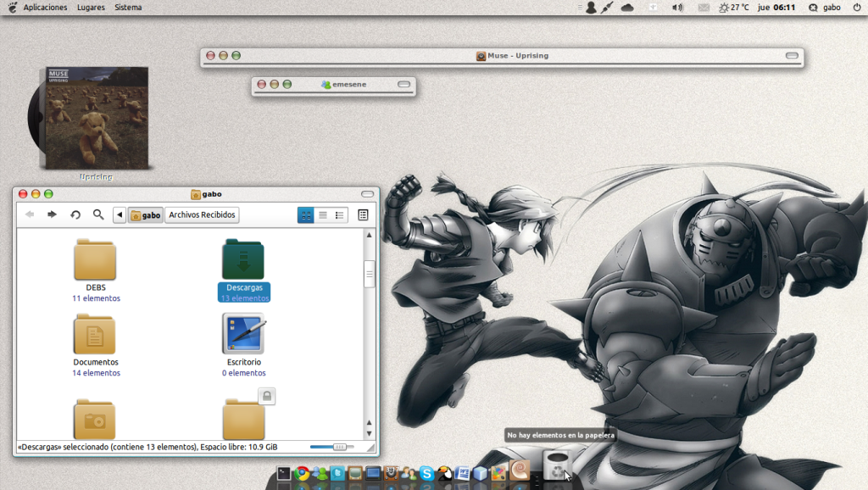Open the weather applet showing 27 °C
This screenshot has width=868, height=490.
point(733,7)
